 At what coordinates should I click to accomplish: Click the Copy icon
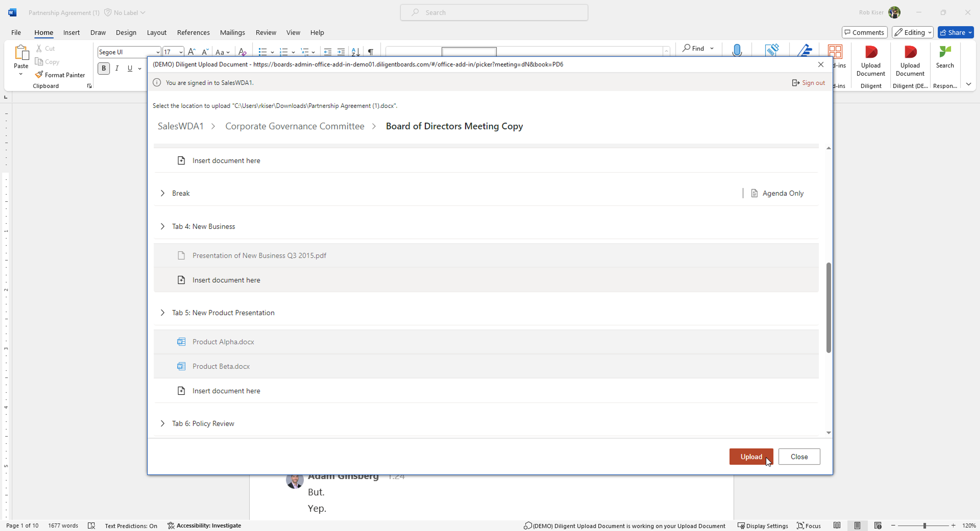coord(39,62)
